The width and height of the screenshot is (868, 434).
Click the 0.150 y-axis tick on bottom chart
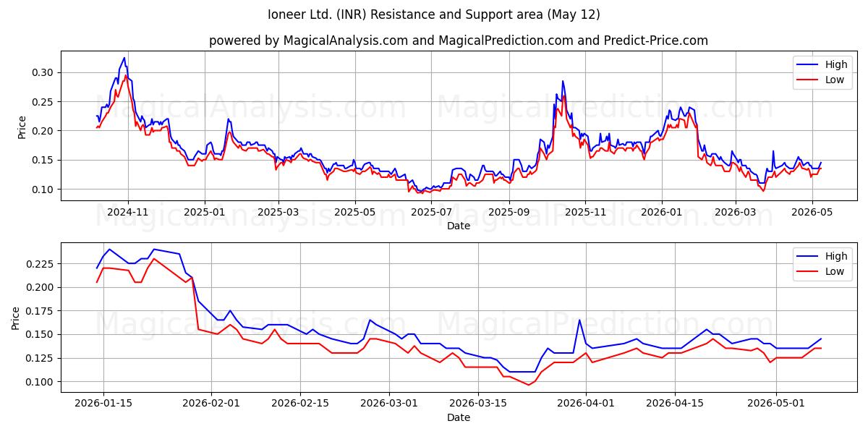click(39, 334)
